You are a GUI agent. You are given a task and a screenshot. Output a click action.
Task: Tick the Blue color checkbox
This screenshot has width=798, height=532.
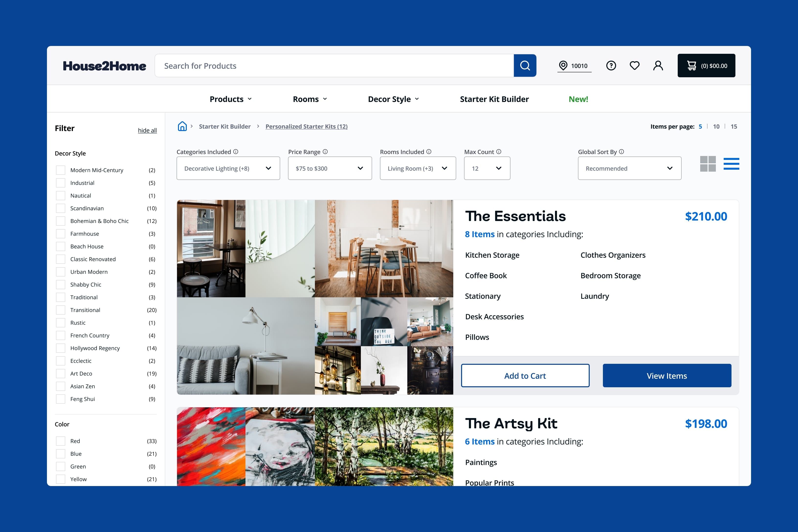pos(60,454)
